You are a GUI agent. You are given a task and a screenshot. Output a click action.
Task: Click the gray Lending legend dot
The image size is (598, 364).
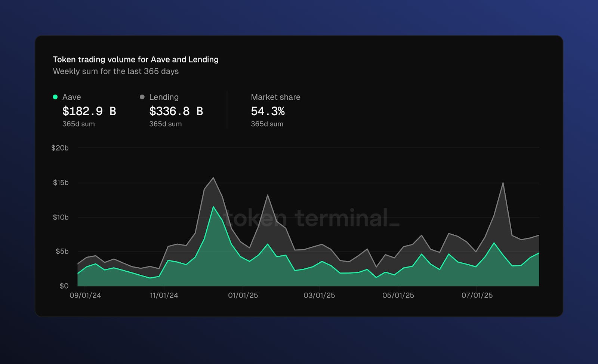coord(142,97)
